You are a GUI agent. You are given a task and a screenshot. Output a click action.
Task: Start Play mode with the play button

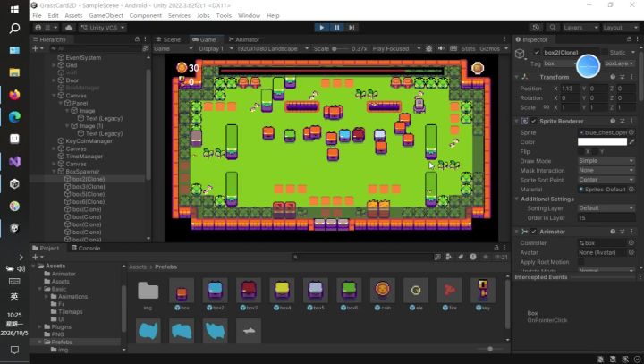point(322,28)
